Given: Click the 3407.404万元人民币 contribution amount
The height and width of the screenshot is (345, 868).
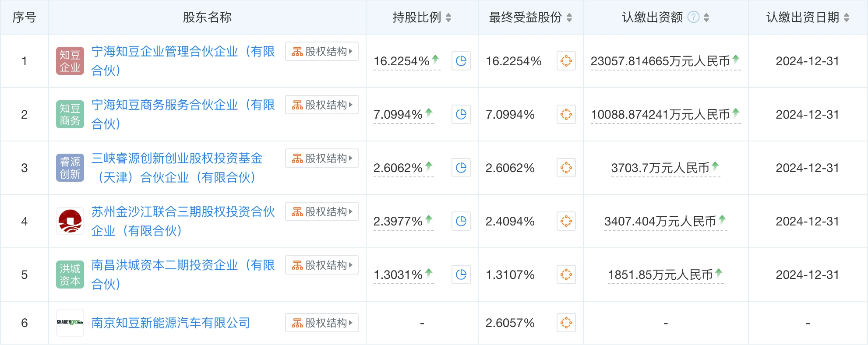Looking at the screenshot, I should click(x=660, y=222).
